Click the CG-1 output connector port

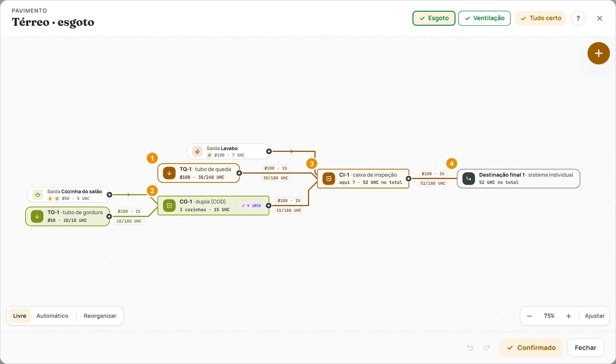click(269, 206)
